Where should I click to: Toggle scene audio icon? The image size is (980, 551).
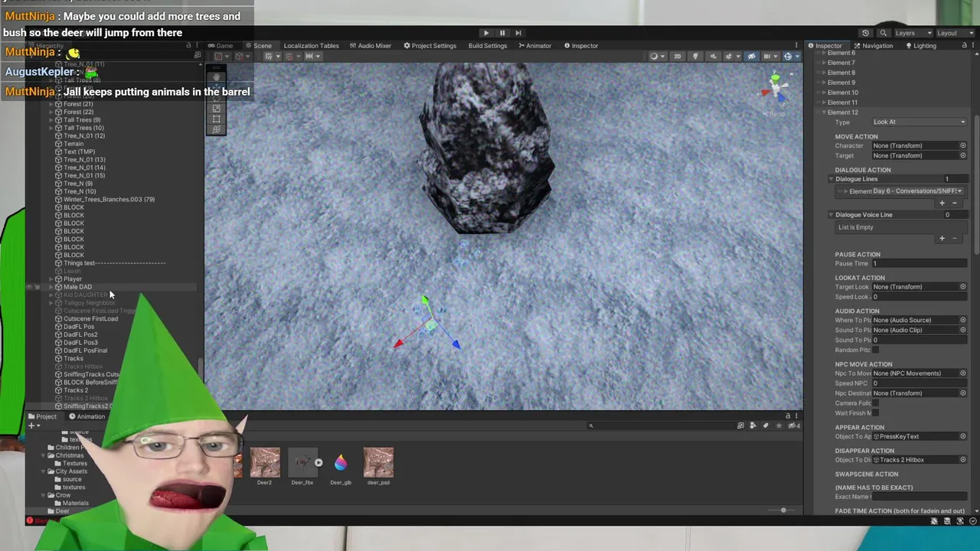713,57
